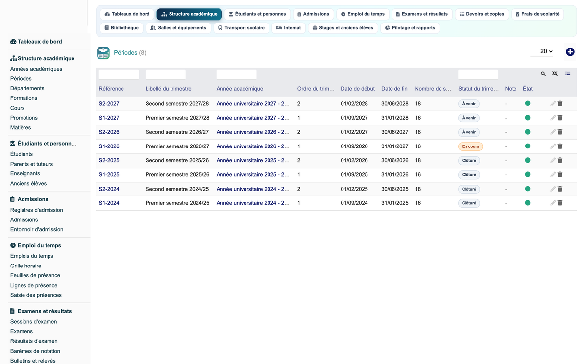Click the date 01/09/2024 cell

point(354,203)
